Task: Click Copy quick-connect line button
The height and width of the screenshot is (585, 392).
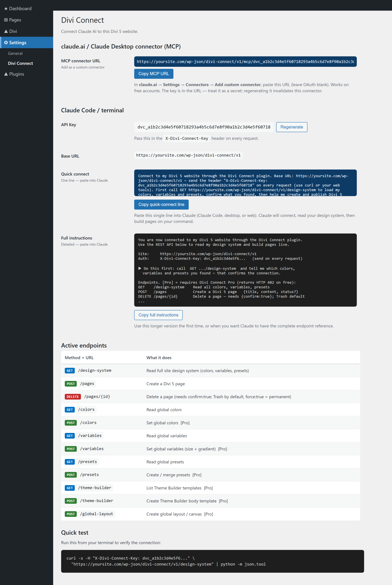Action: [x=161, y=204]
